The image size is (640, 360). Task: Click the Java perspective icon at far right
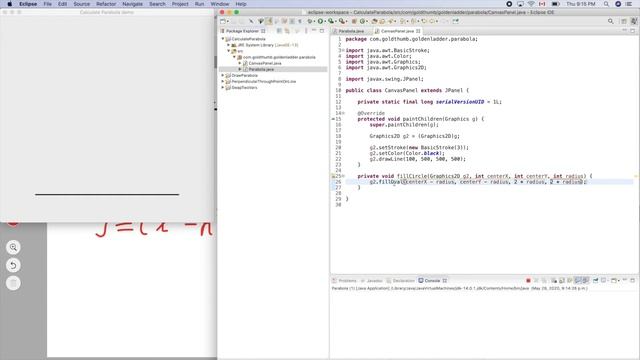click(x=634, y=21)
